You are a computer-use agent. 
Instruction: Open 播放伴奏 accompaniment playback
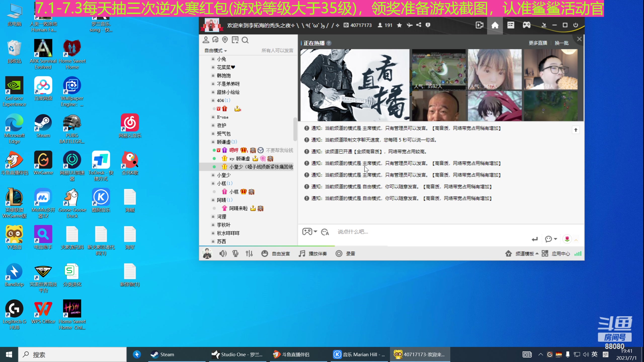point(312,253)
